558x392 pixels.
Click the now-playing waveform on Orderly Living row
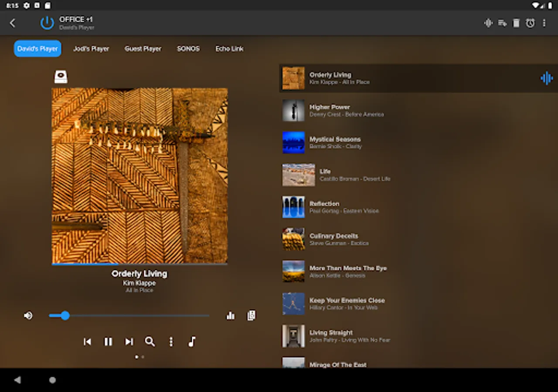(547, 78)
